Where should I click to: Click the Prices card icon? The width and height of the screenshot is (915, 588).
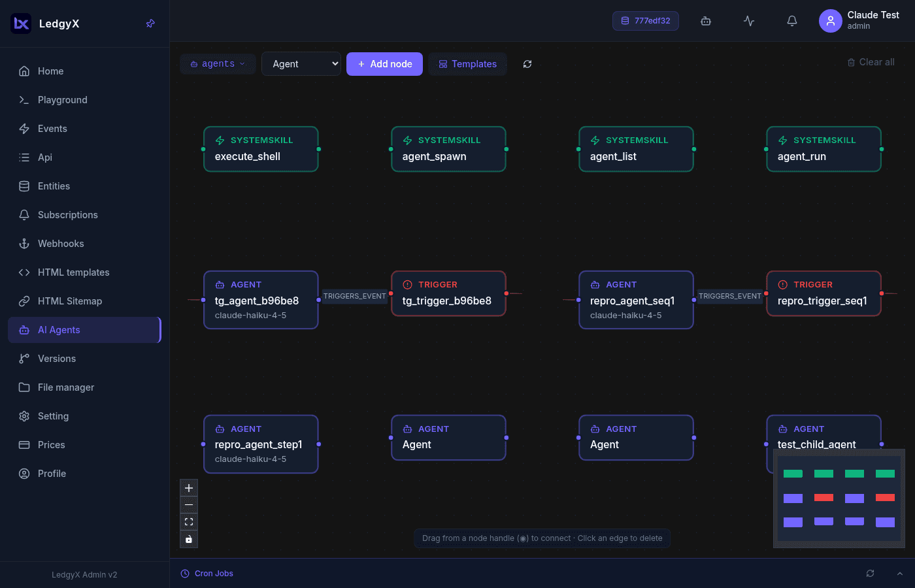coord(24,445)
